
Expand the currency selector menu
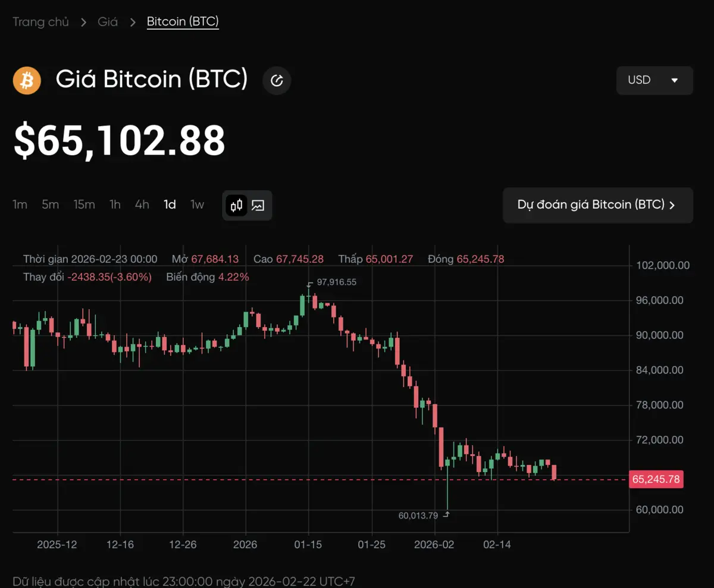point(654,80)
